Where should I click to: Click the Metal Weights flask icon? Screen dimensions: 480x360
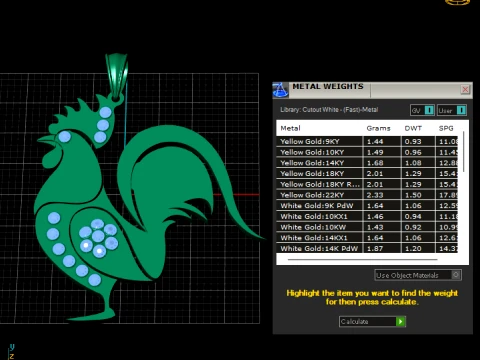280,90
